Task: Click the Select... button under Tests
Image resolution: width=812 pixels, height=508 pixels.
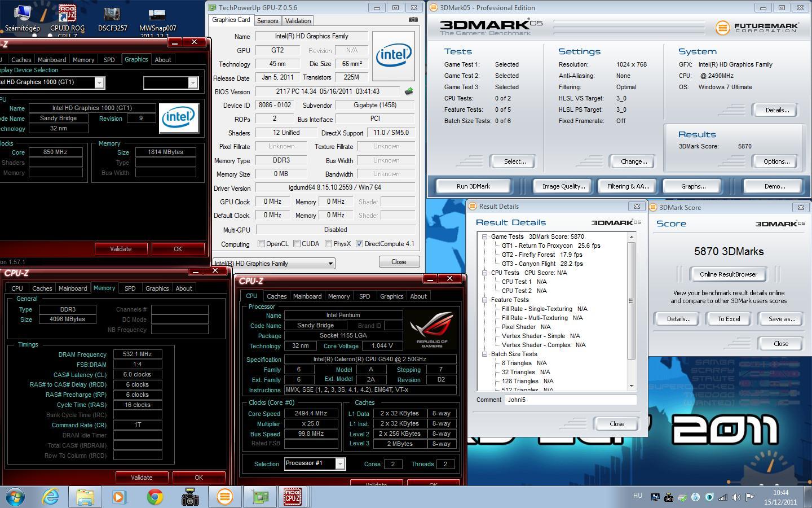Action: pos(514,161)
